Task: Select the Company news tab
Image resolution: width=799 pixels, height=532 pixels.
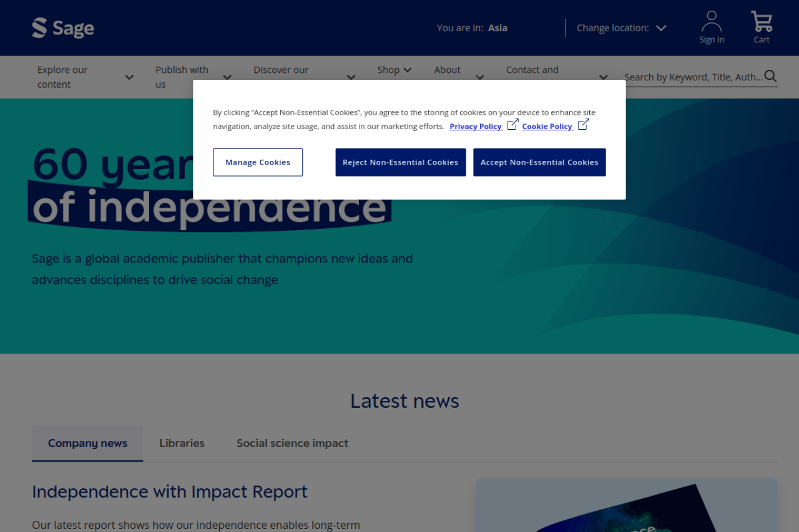Action: click(x=87, y=443)
